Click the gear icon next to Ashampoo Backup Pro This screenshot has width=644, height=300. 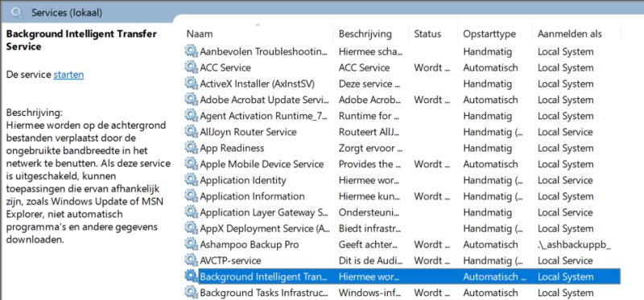(x=191, y=245)
